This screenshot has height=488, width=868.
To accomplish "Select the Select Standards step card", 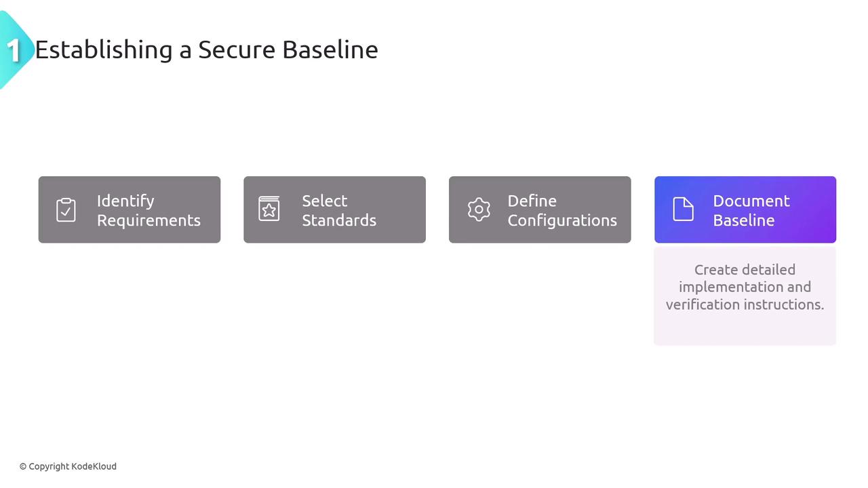I will tap(334, 209).
